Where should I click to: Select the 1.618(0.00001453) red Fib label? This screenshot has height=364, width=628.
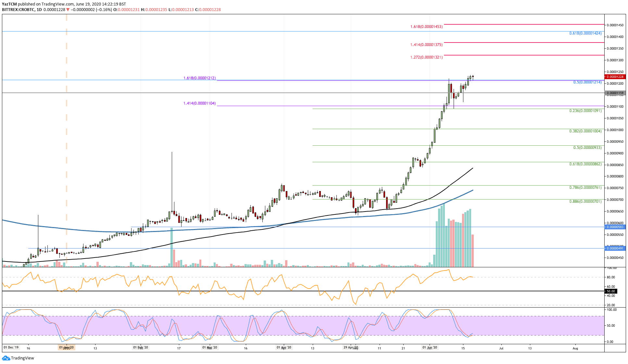[x=426, y=27]
